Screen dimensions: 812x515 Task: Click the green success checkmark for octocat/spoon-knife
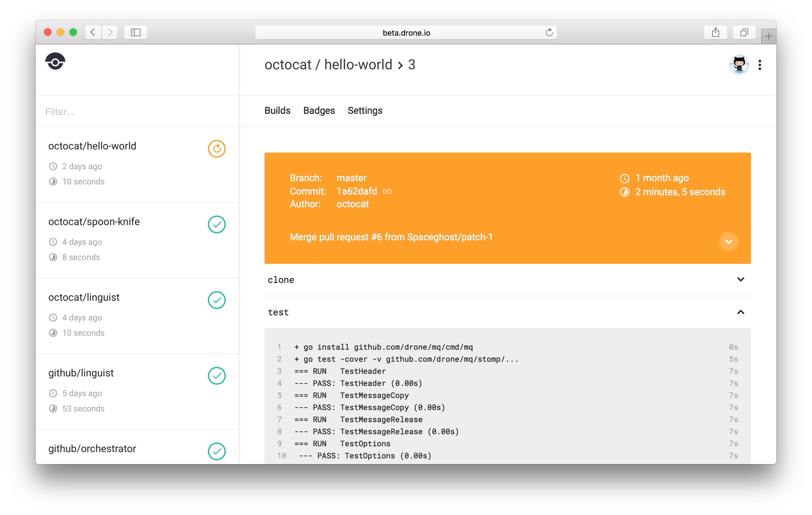pyautogui.click(x=217, y=224)
